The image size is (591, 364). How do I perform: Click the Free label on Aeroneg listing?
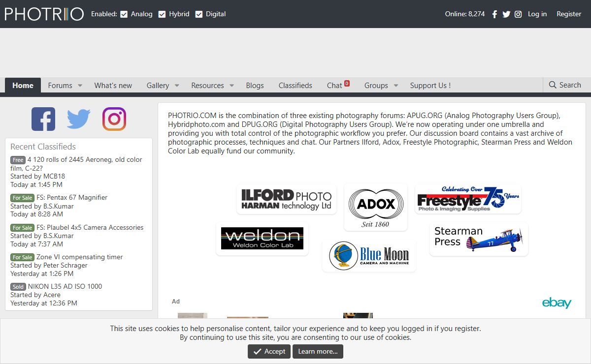click(18, 160)
